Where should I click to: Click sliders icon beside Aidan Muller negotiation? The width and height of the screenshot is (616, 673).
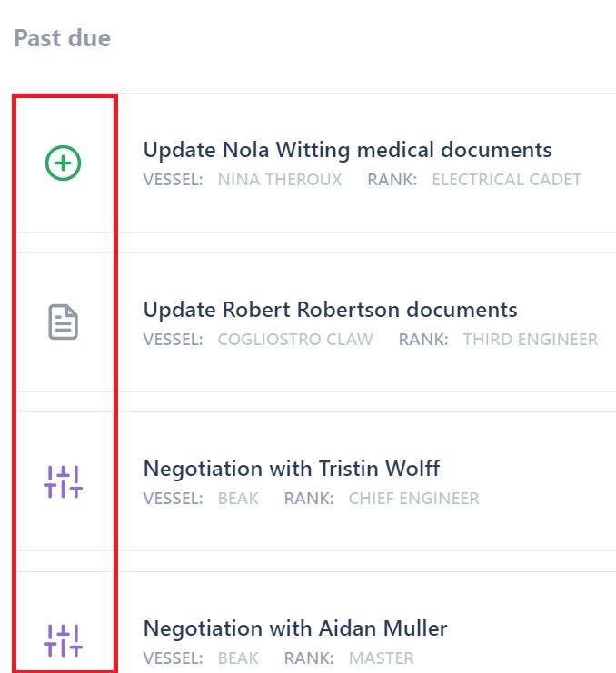pyautogui.click(x=64, y=640)
